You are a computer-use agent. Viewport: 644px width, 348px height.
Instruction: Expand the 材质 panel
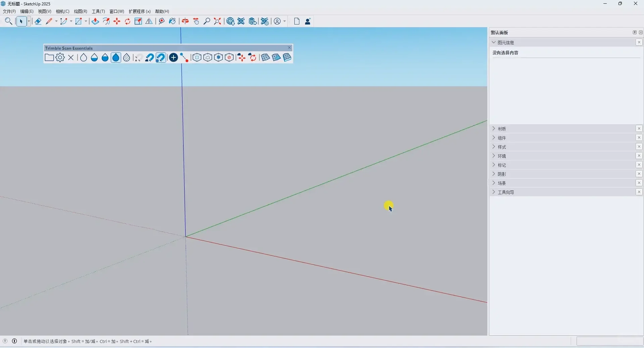pos(494,129)
